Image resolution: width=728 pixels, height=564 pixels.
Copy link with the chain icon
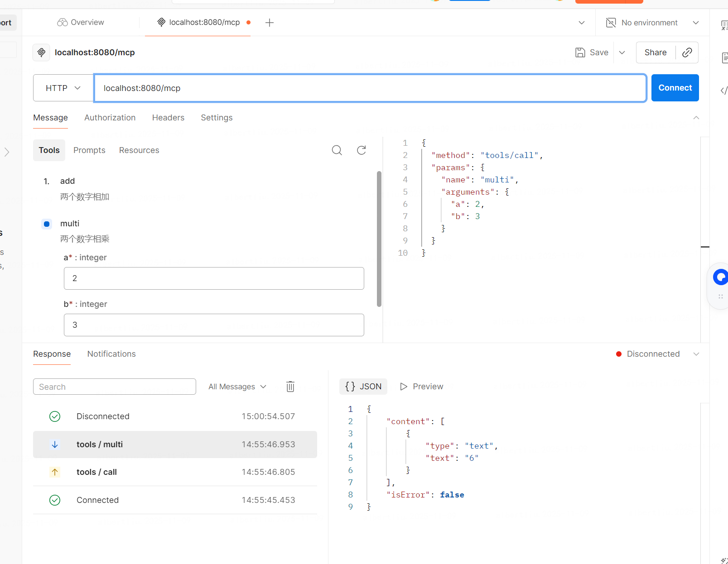pos(687,53)
